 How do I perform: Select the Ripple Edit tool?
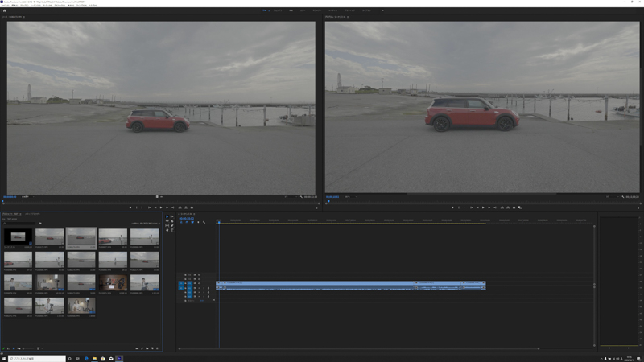click(167, 221)
